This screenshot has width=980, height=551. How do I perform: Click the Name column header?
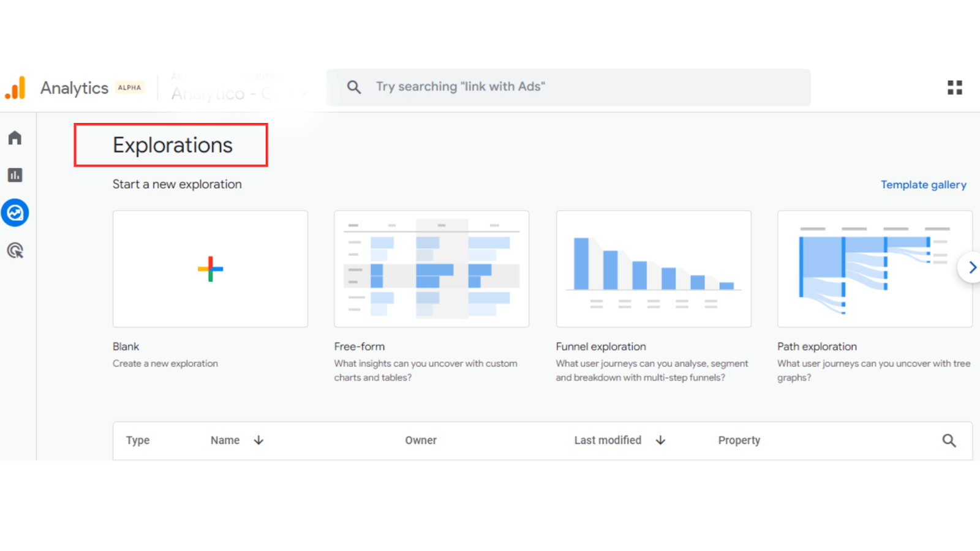[225, 440]
